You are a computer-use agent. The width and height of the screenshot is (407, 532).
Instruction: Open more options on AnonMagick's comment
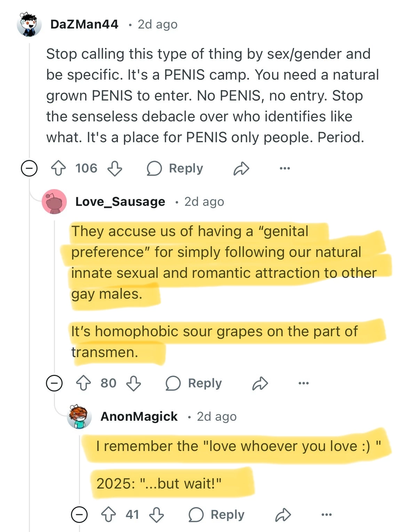[326, 515]
